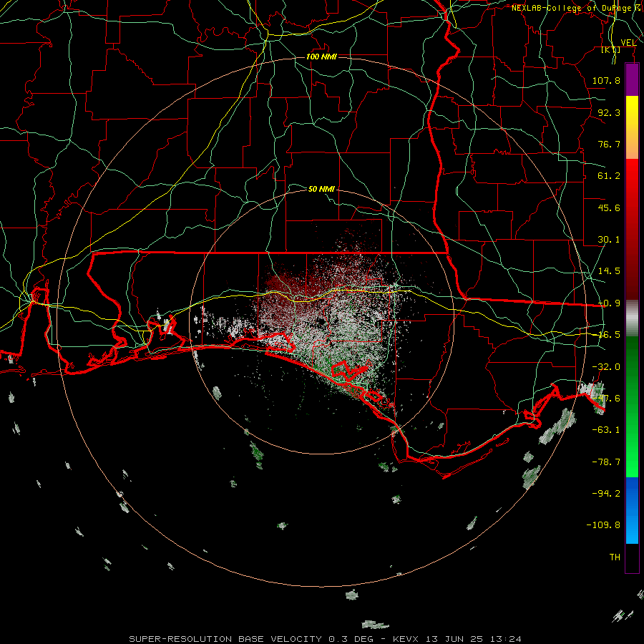Click the blue segment of the color bar

coord(632,510)
